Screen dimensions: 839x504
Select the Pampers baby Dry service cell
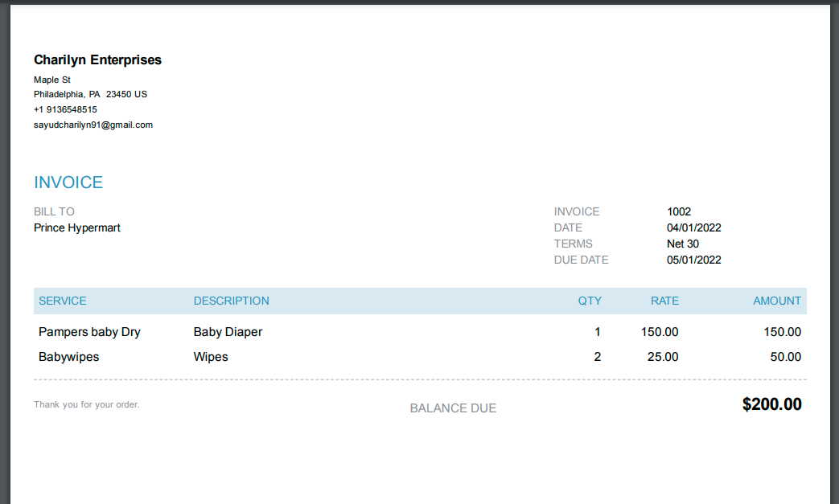coord(89,332)
